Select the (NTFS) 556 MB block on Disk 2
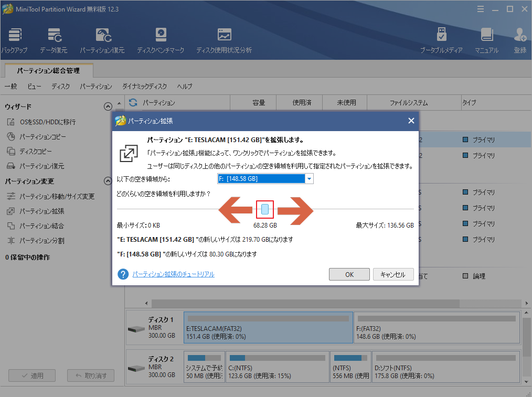Viewport: 532px width, 397px height. (350, 367)
